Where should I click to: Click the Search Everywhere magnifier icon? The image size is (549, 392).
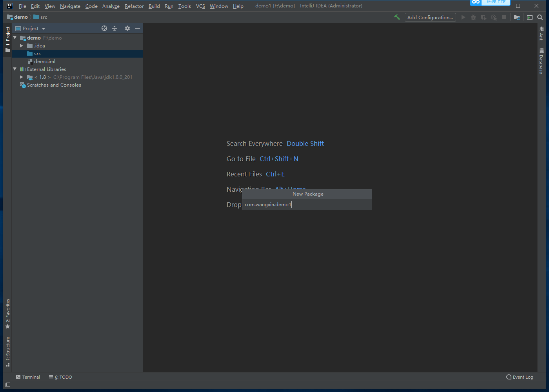point(540,17)
